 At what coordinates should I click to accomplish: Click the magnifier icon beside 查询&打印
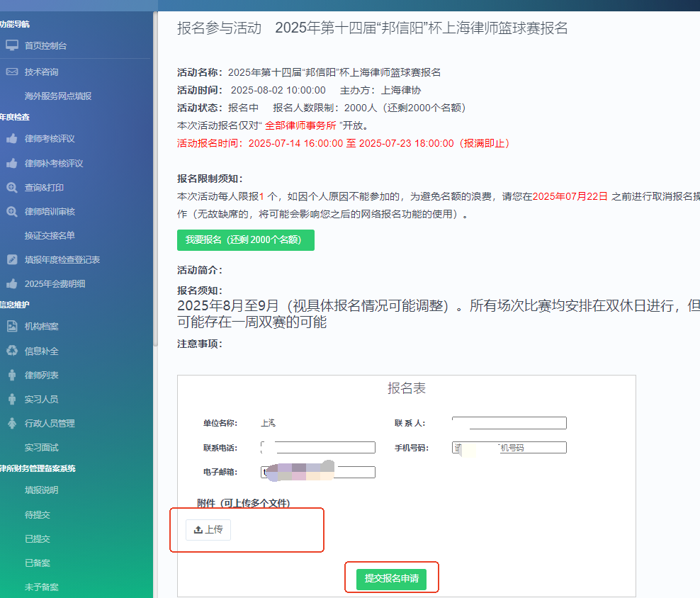coord(12,188)
